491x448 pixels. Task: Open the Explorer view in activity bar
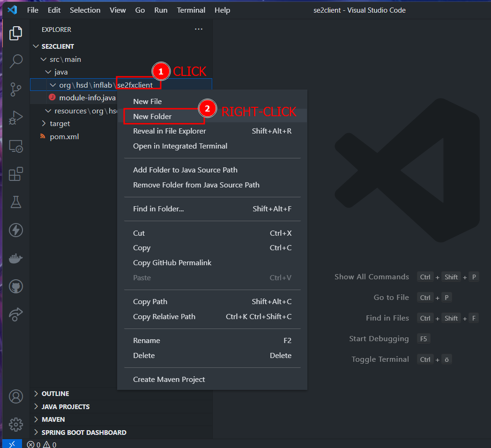[15, 33]
